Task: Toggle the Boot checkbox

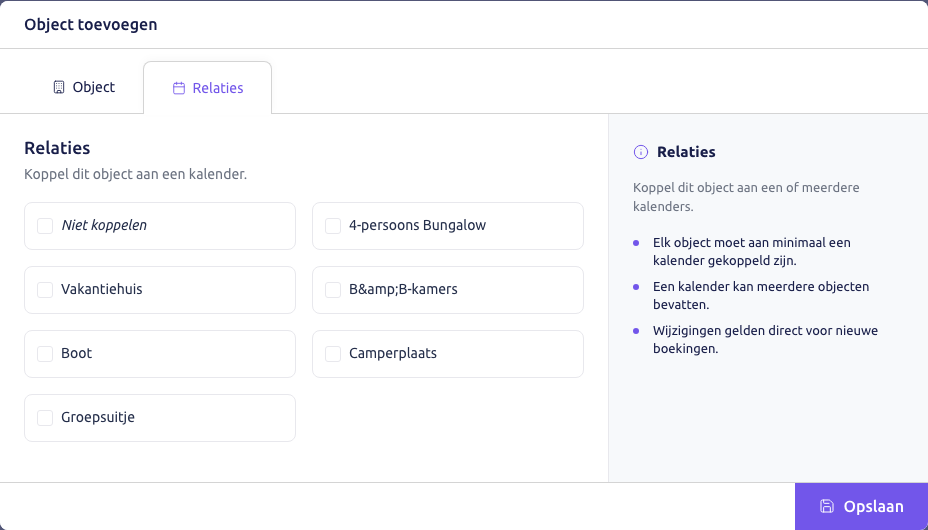Action: click(45, 354)
